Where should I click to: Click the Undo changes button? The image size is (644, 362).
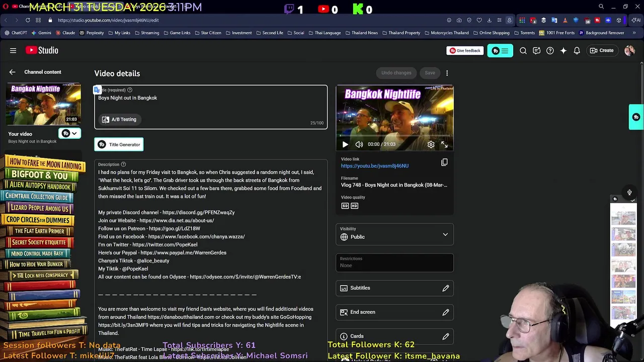coord(396,73)
